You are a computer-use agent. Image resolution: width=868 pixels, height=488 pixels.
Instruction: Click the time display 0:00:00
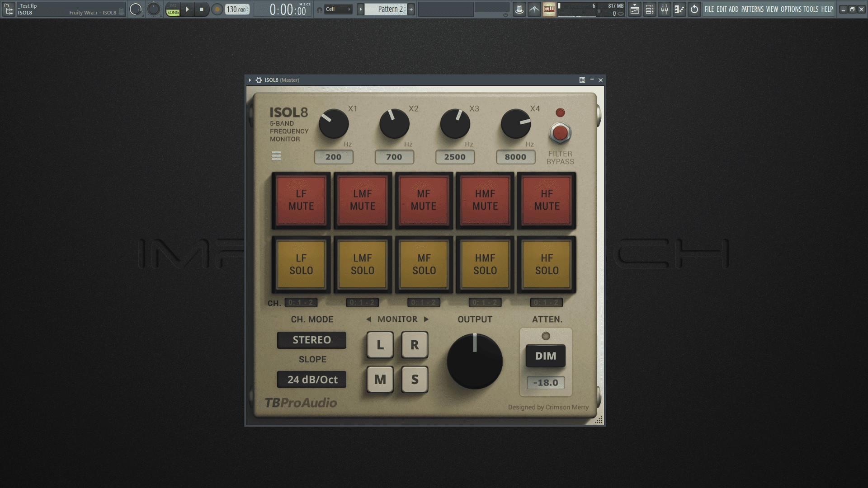(x=288, y=9)
